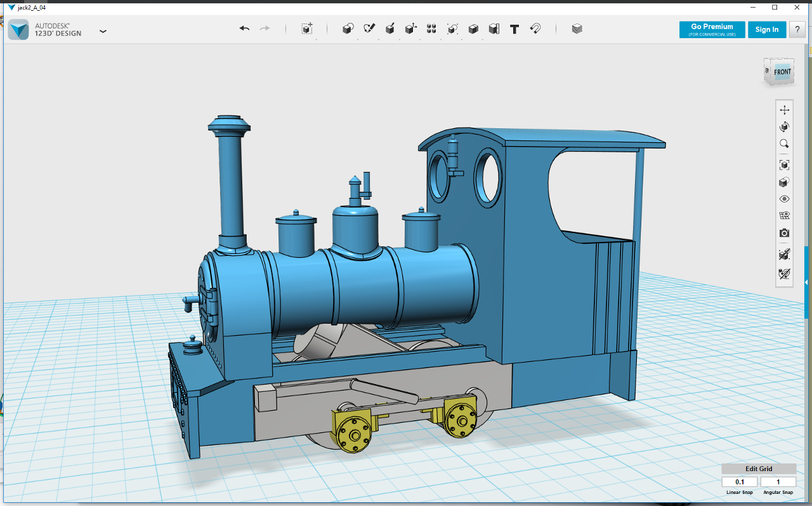Select the Text tool
Screen dimensions: 812x506
[x=514, y=29]
